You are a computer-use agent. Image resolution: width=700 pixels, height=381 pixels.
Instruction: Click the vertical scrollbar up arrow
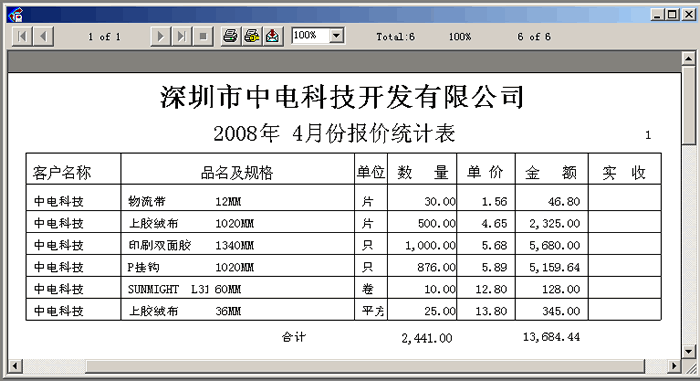tap(688, 59)
